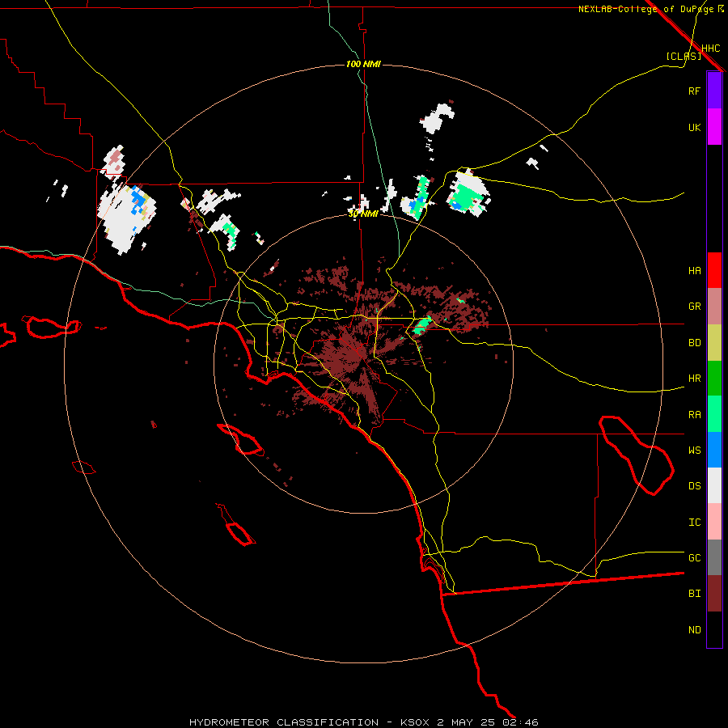
Task: Click the WS legend label
Action: click(694, 450)
